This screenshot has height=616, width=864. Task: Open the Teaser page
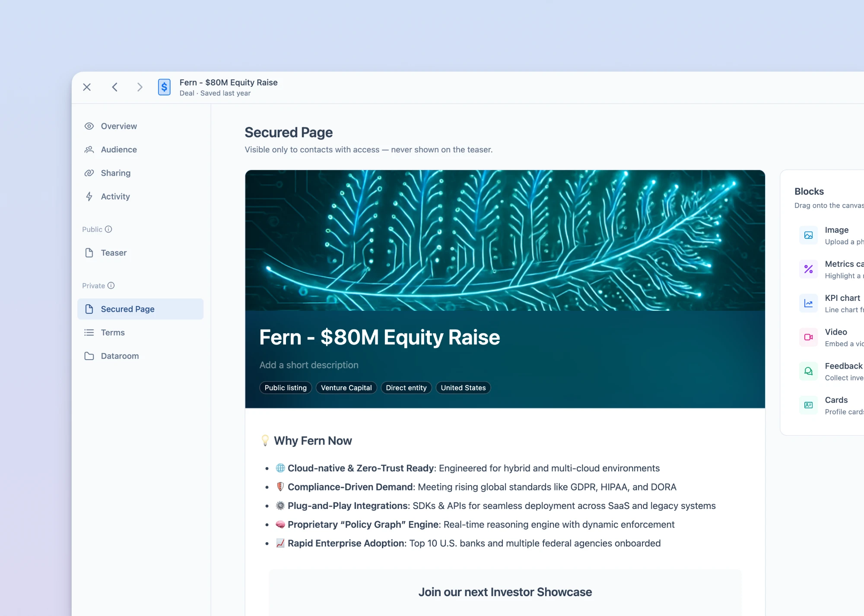[140, 253]
